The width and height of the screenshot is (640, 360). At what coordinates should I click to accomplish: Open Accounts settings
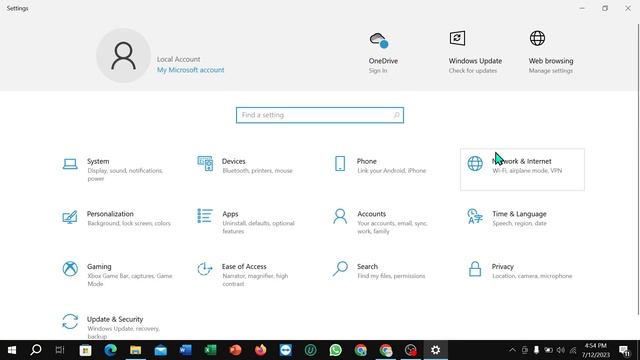[x=387, y=222]
